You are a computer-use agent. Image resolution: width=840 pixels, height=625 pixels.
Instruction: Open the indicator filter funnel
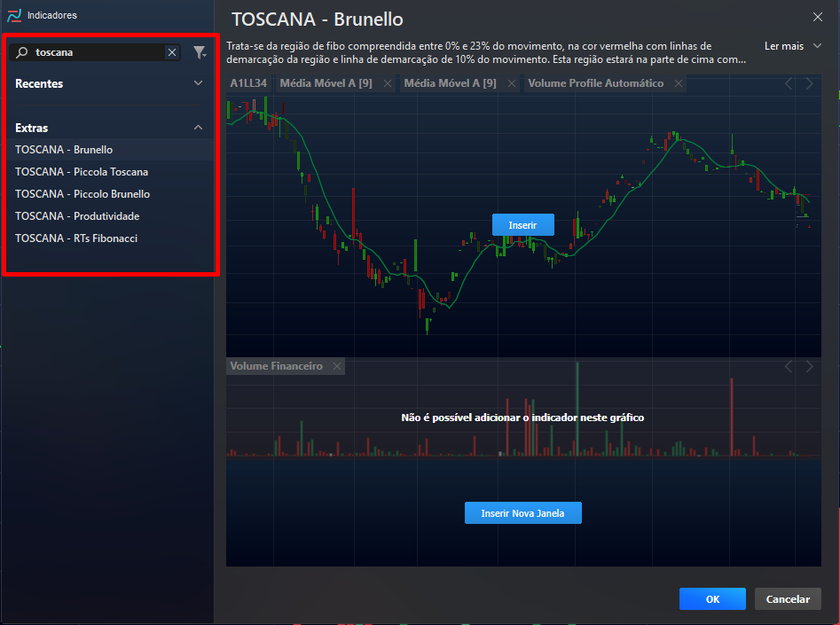coord(200,52)
